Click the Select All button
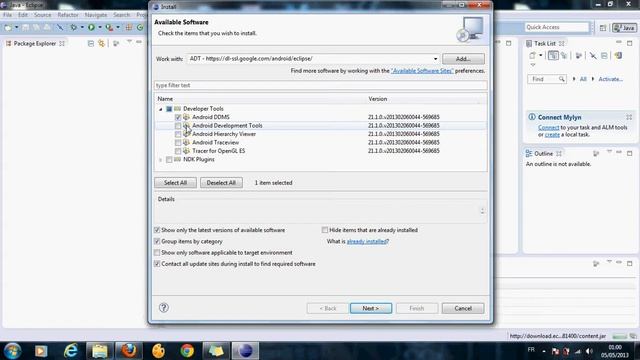The width and height of the screenshot is (640, 360). tap(175, 183)
